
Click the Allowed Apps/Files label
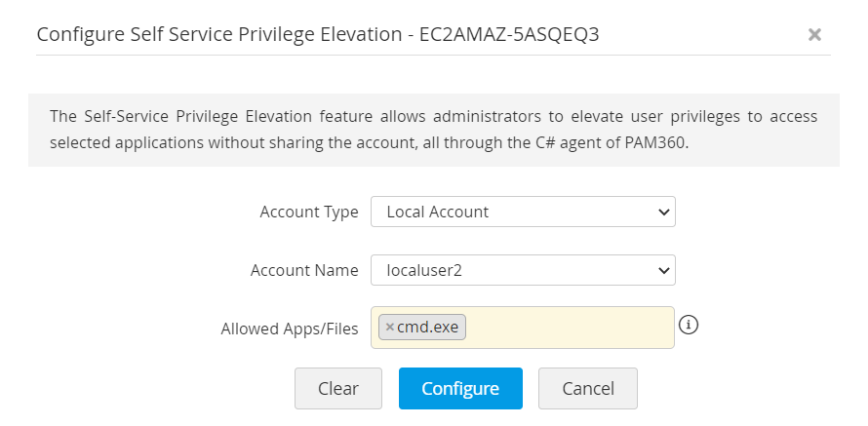290,329
